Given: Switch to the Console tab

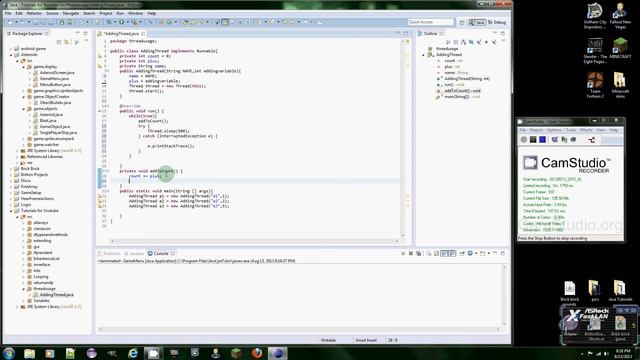Looking at the screenshot, I should (x=161, y=253).
